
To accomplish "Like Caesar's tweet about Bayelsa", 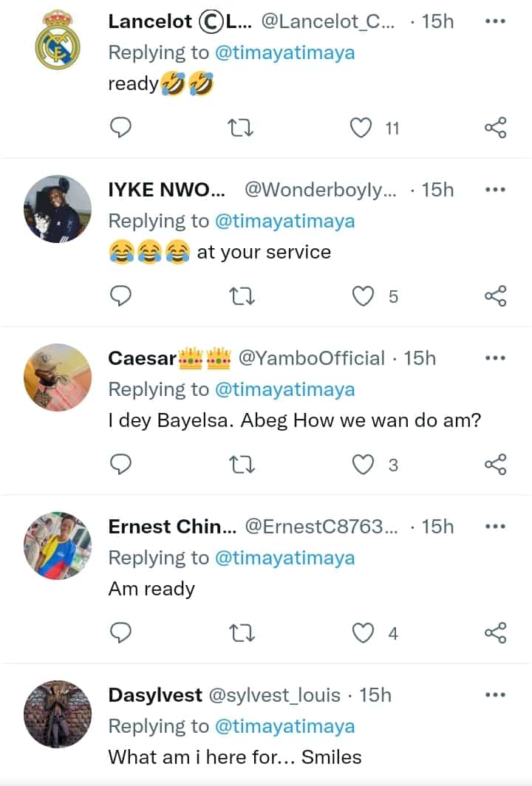I will 362,465.
